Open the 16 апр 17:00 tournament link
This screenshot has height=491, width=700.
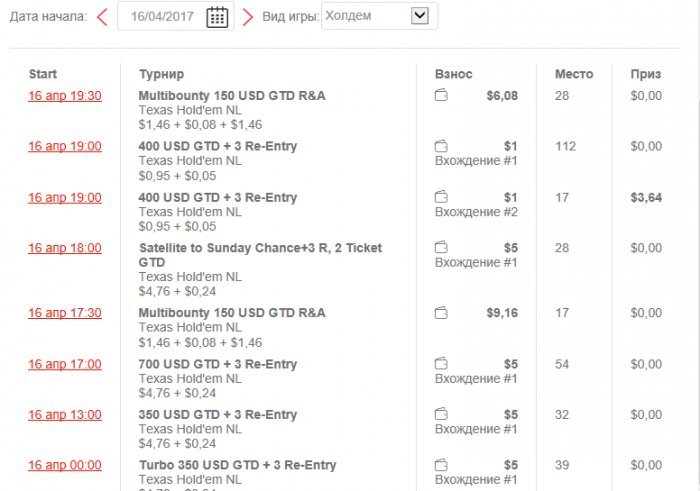pyautogui.click(x=65, y=364)
